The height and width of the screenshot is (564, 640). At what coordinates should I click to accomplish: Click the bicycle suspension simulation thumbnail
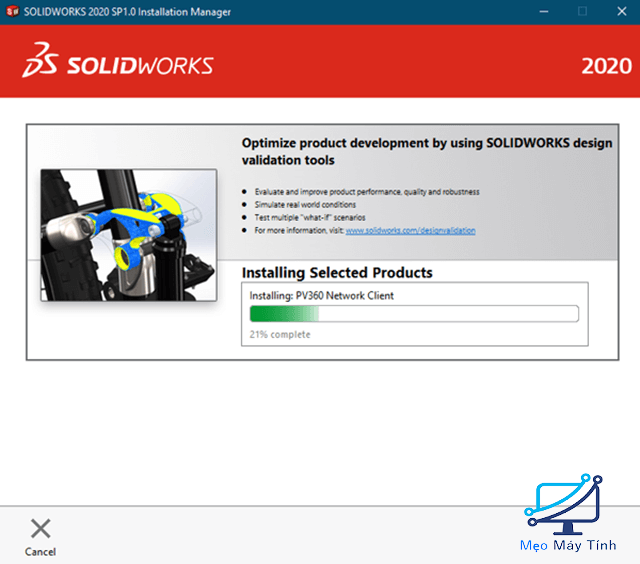(x=129, y=235)
